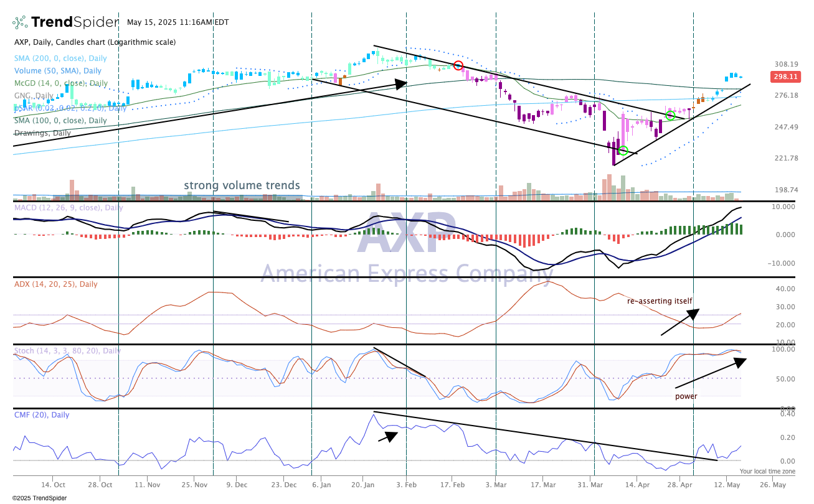
Task: Click the TrendSpider spider logo icon
Action: (20, 22)
